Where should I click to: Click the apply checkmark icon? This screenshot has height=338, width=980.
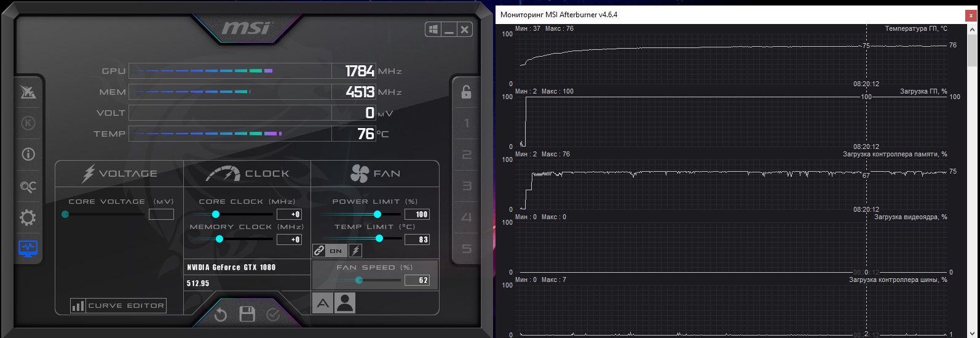pyautogui.click(x=273, y=315)
